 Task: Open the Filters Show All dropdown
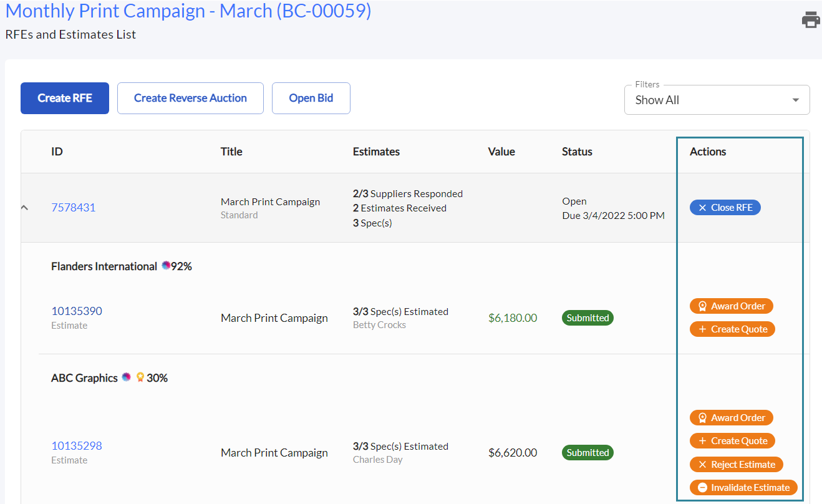(x=717, y=100)
